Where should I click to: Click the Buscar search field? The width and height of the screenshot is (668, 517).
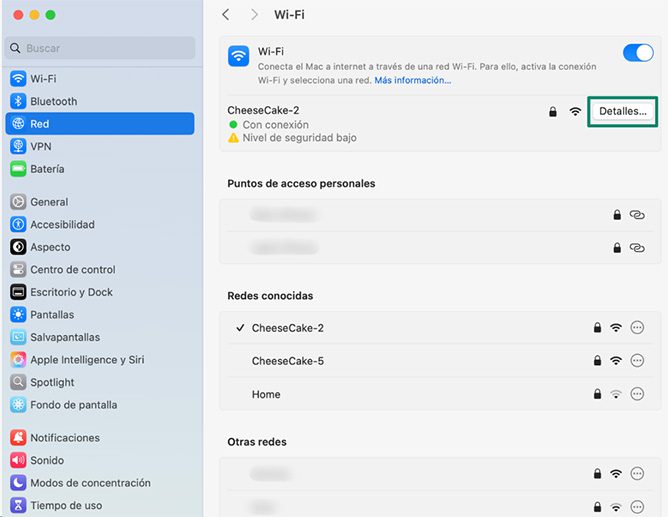[100, 48]
